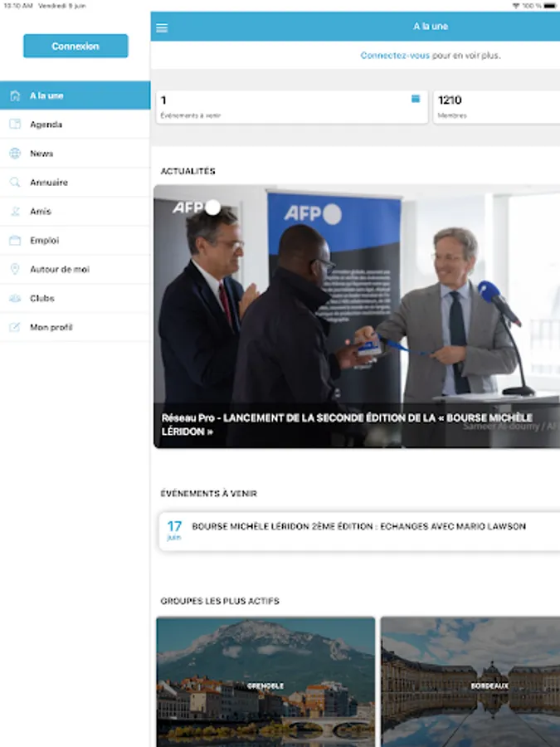The width and height of the screenshot is (560, 747).
Task: Click the Agenda calendar icon
Action: tap(15, 124)
